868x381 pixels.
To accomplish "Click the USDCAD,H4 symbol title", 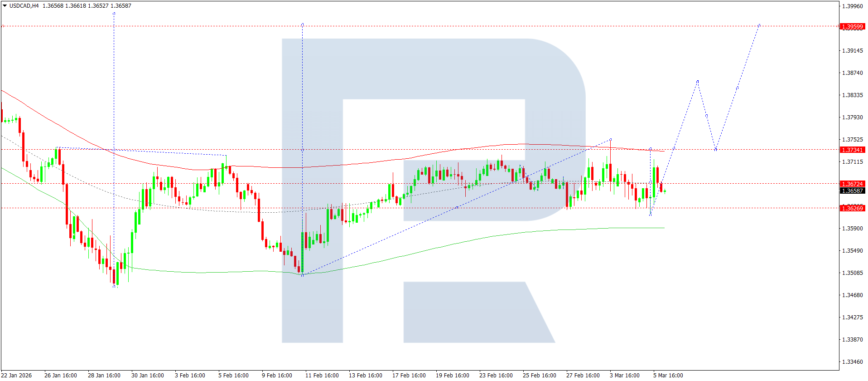I will coord(24,6).
